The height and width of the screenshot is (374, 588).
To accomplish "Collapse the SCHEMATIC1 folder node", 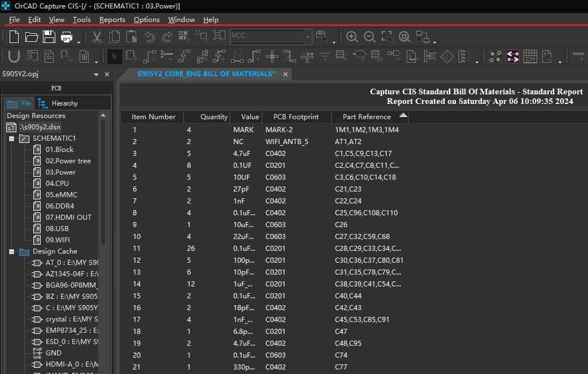I will 11,138.
